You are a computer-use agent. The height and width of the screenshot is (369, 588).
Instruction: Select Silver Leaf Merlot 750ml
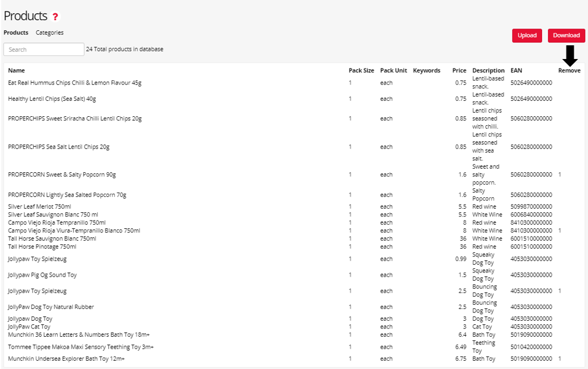pos(39,206)
